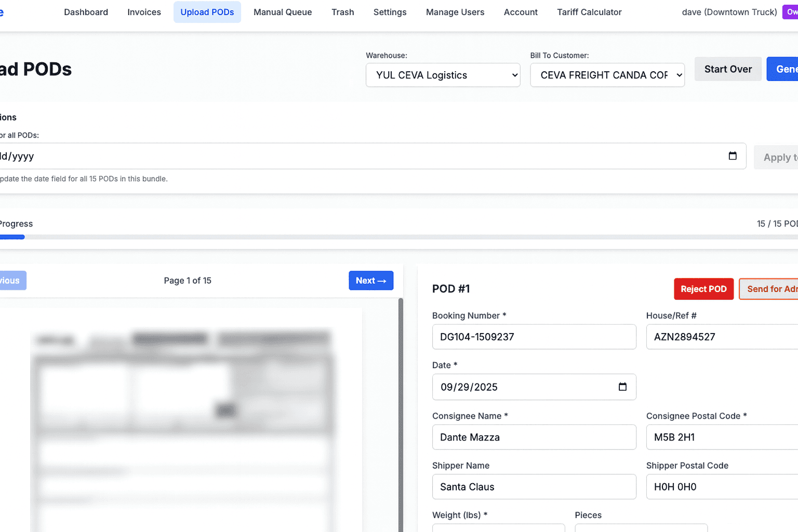Navigate to the Dashboard page
The image size is (798, 532).
[x=86, y=12]
